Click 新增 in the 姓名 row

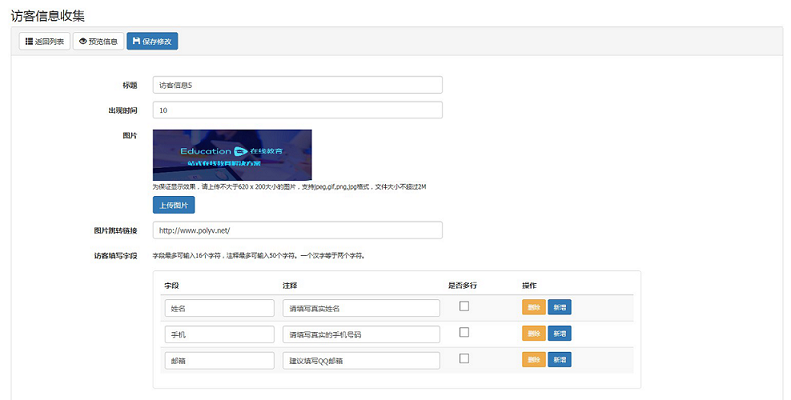[559, 307]
